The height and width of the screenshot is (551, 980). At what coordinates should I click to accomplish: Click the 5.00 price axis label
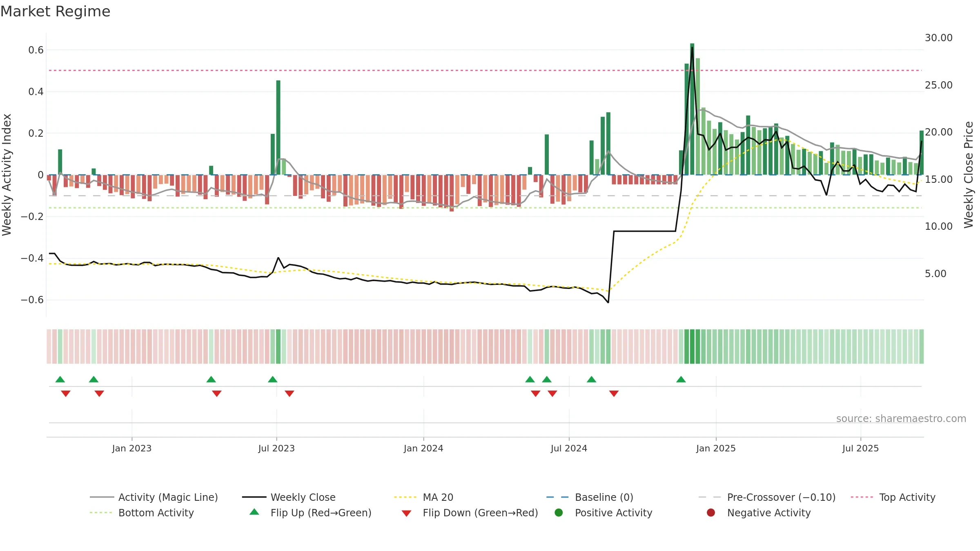[935, 274]
